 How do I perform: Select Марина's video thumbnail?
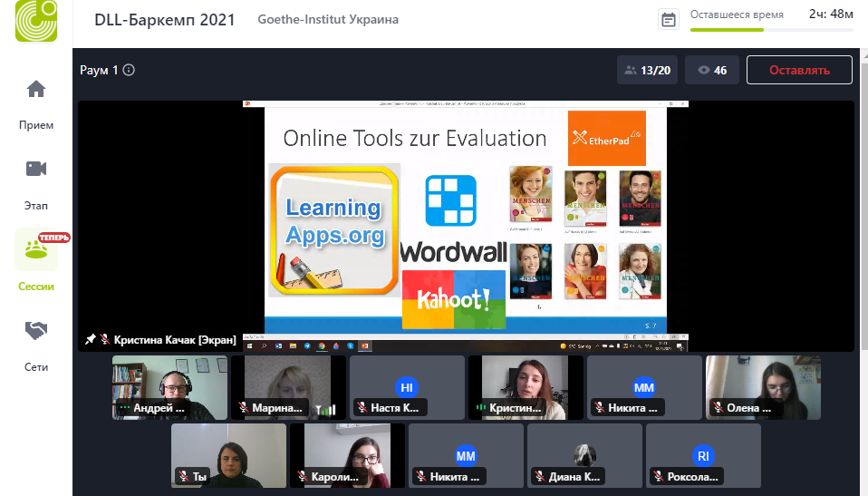(x=287, y=386)
